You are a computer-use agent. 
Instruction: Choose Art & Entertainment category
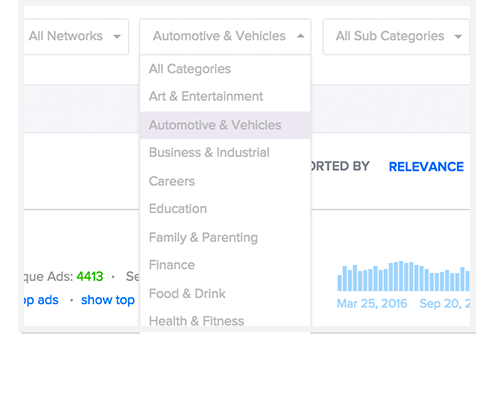225,97
